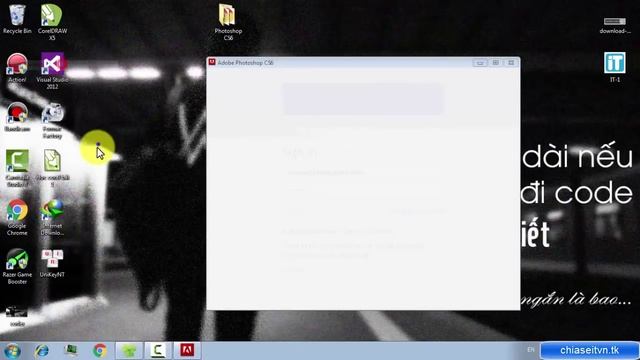Open Visual Studio 2012 shortcut
This screenshot has width=640, height=360.
tap(52, 70)
